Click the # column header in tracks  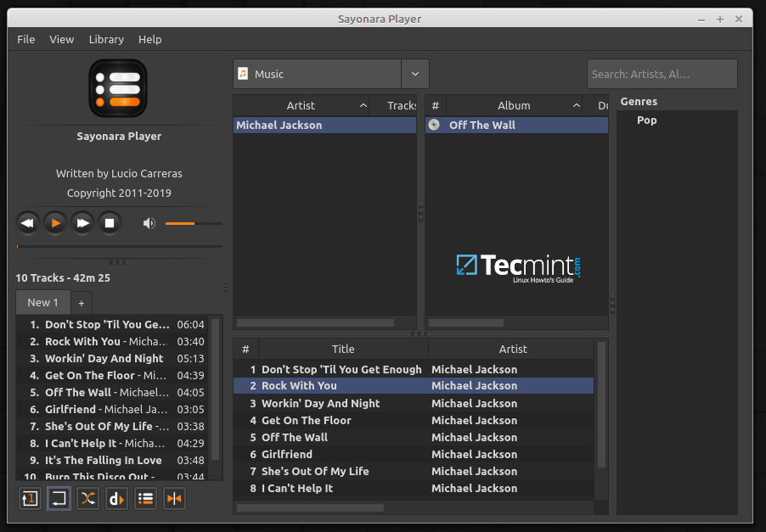tap(245, 349)
